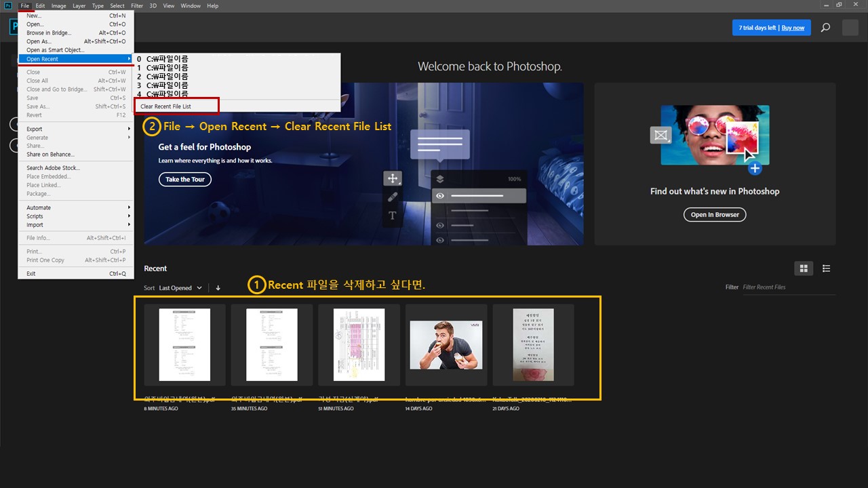Select Open Recent in the File menu
Screen dimensions: 868x488
pos(76,59)
